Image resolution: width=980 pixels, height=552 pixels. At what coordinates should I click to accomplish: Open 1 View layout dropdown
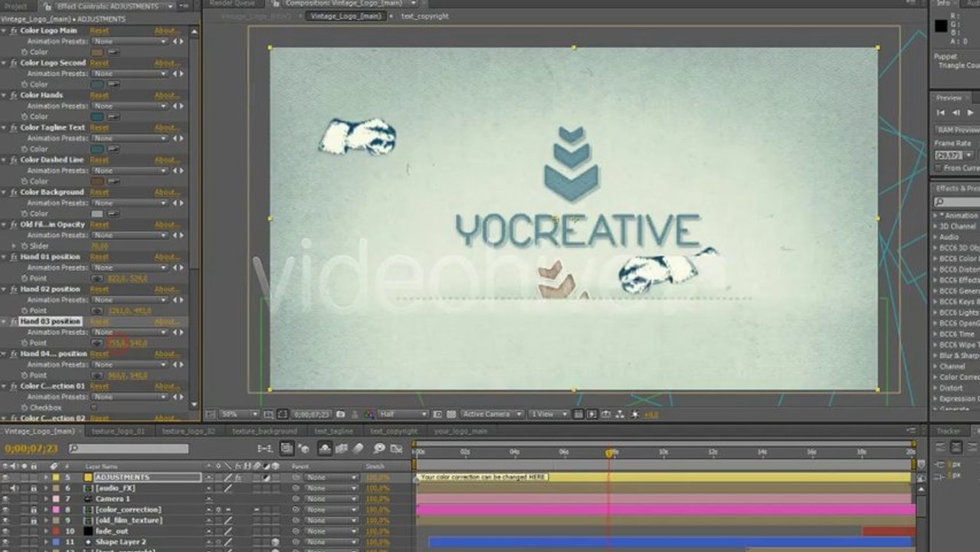click(x=549, y=414)
